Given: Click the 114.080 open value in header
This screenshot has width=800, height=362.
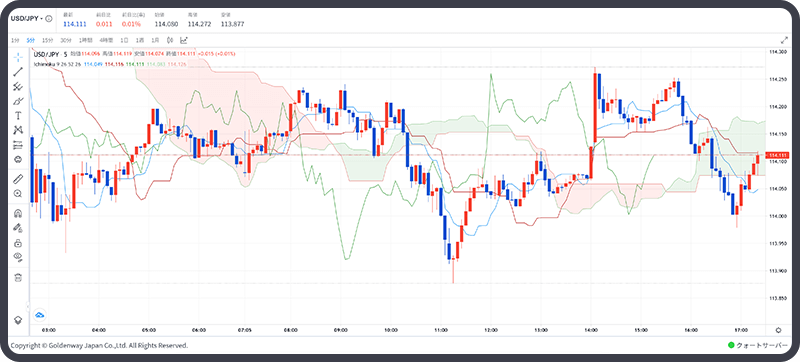Looking at the screenshot, I should pyautogui.click(x=166, y=24).
